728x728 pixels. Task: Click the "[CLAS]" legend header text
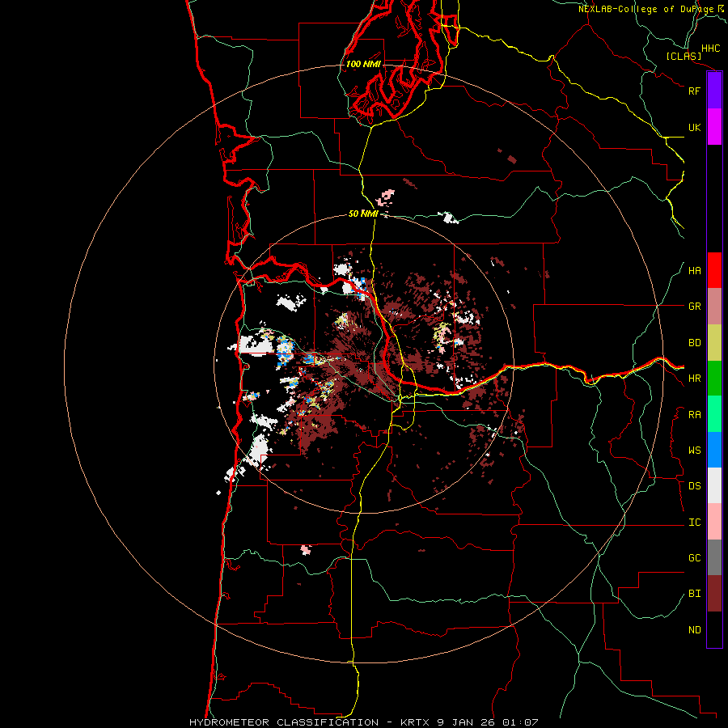point(684,57)
